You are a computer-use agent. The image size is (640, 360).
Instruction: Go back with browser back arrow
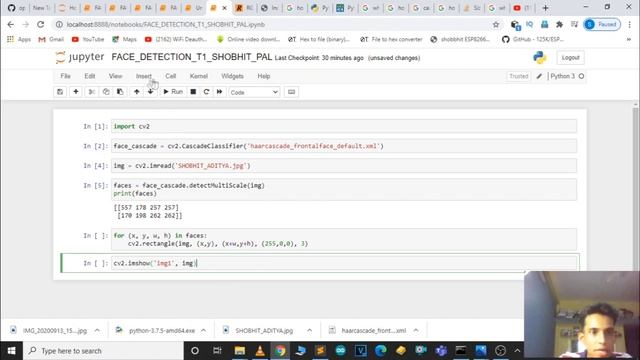click(11, 24)
